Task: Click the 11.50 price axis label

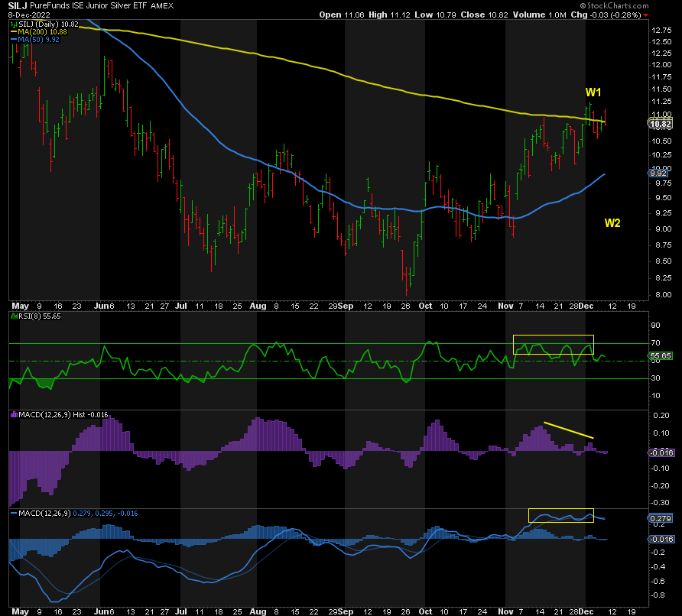Action: [661, 89]
